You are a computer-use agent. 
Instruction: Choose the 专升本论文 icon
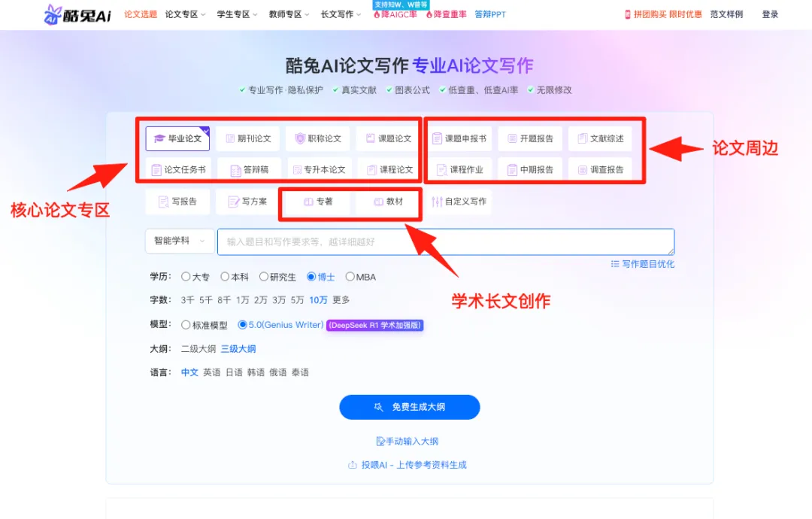click(x=297, y=170)
